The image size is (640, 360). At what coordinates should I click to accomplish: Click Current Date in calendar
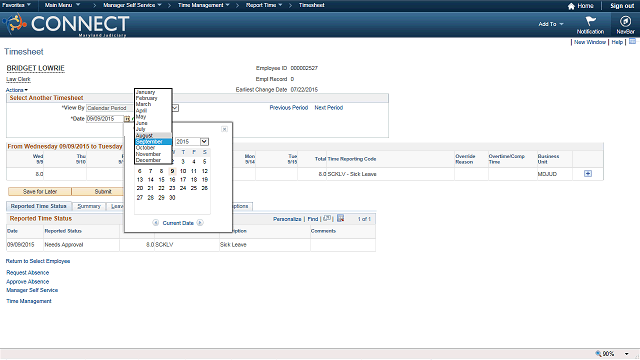point(178,223)
